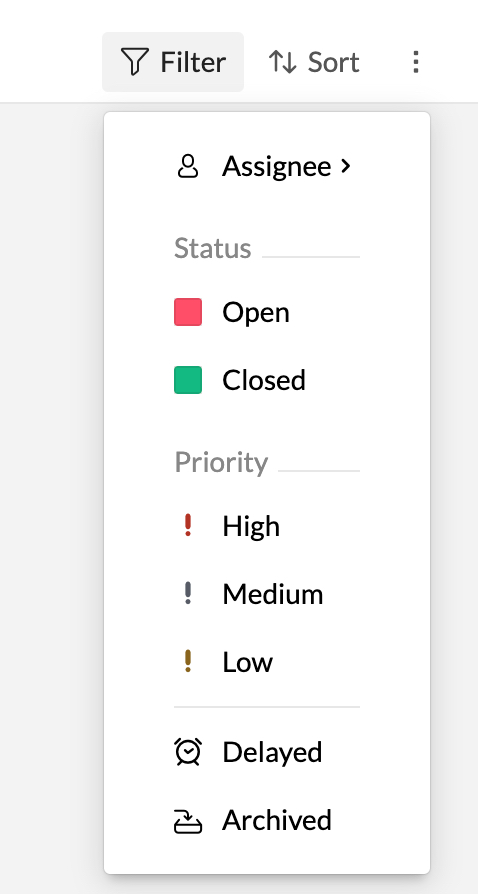
Task: Click the Sort arrows icon
Action: click(282, 62)
